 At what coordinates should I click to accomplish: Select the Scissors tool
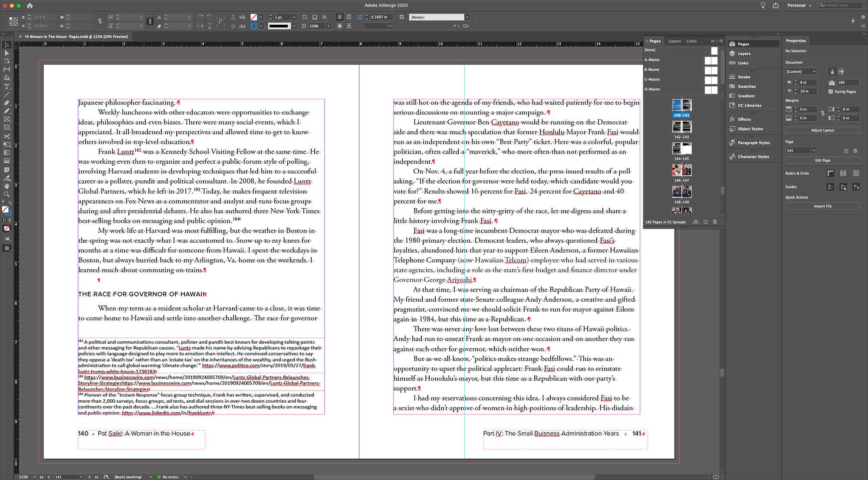7,136
